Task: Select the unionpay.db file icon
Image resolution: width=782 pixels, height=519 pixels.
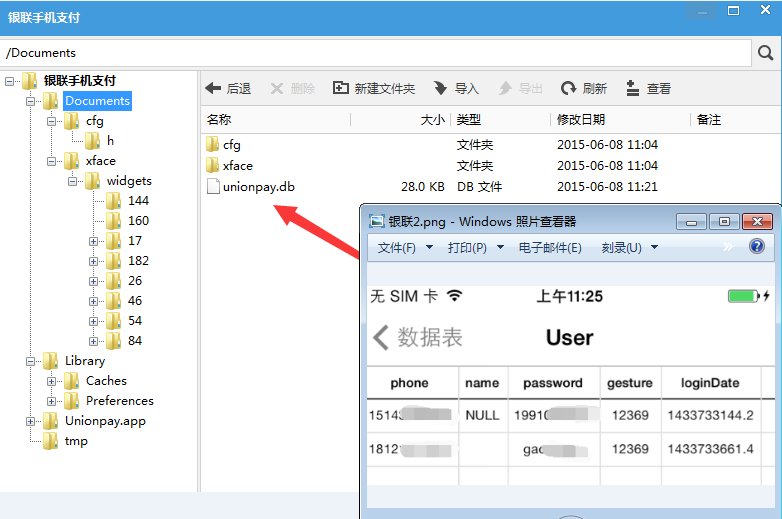Action: [213, 186]
